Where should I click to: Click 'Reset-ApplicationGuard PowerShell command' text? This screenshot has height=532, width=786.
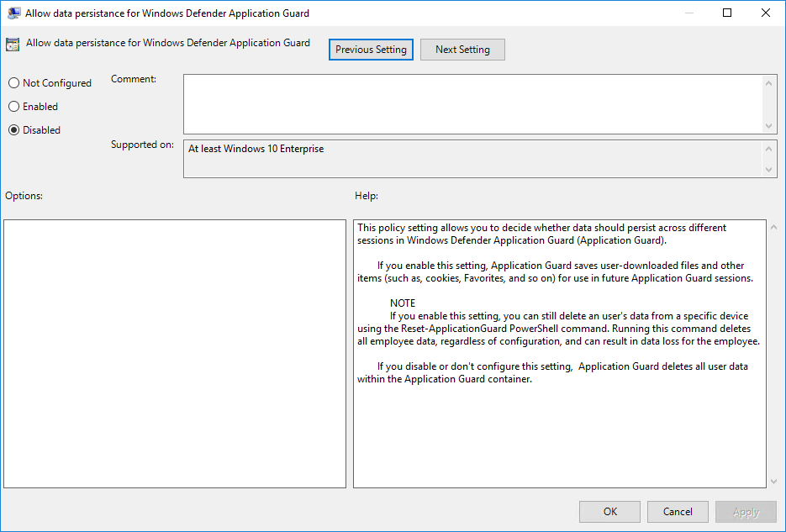[x=503, y=329]
